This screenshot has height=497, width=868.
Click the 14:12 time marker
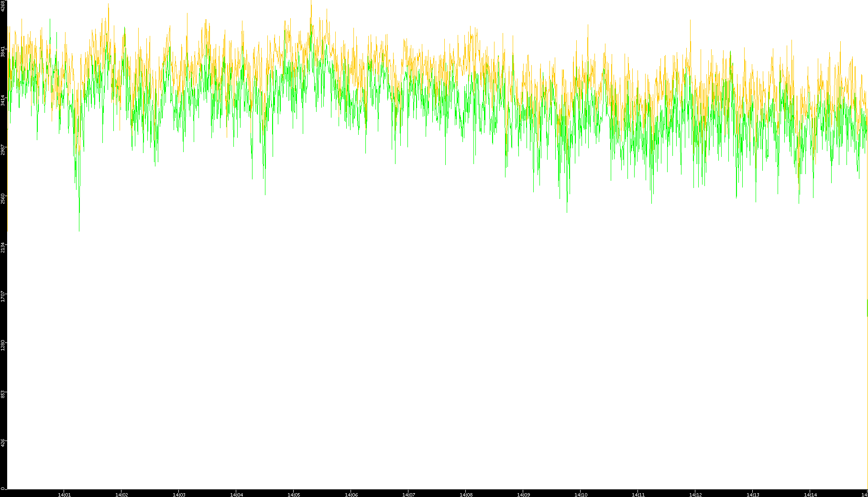[695, 495]
